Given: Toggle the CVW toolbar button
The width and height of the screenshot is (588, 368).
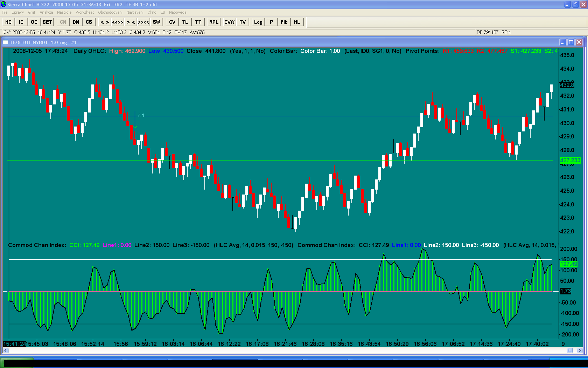Looking at the screenshot, I should pyautogui.click(x=229, y=22).
